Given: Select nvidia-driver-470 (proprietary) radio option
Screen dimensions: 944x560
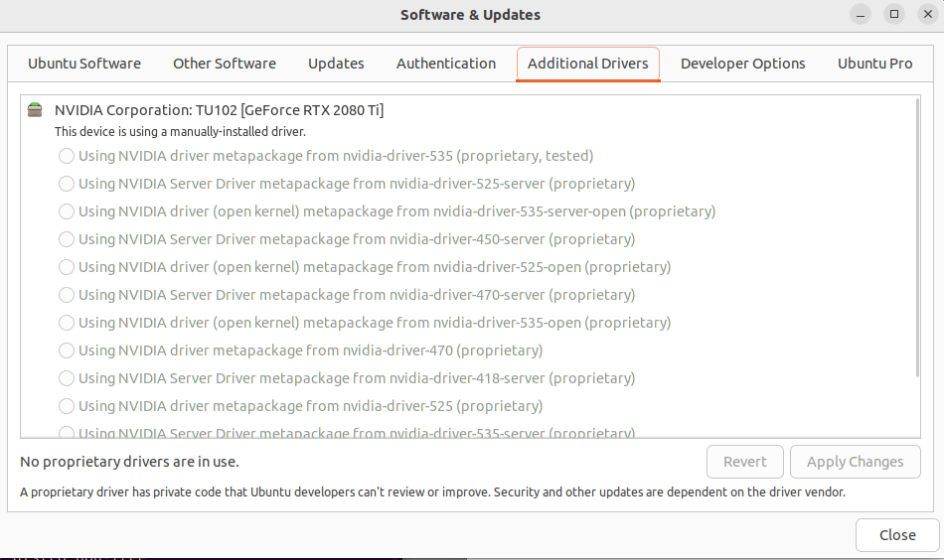Looking at the screenshot, I should pos(67,350).
